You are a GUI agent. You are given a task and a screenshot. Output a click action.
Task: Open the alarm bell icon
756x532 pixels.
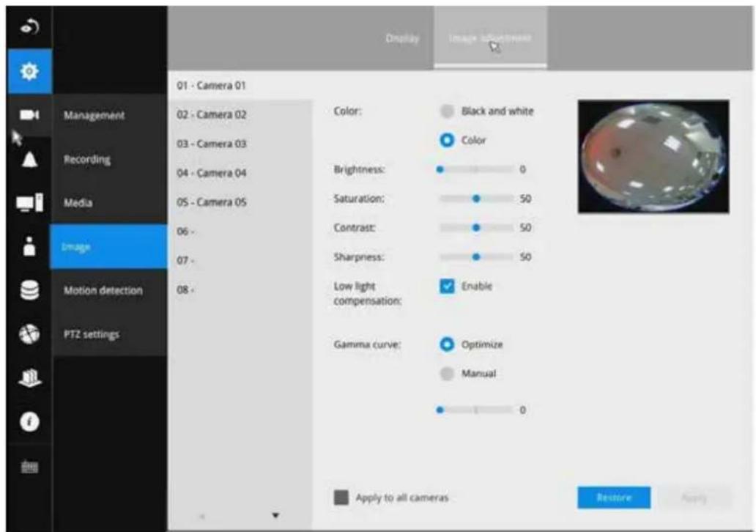(29, 159)
